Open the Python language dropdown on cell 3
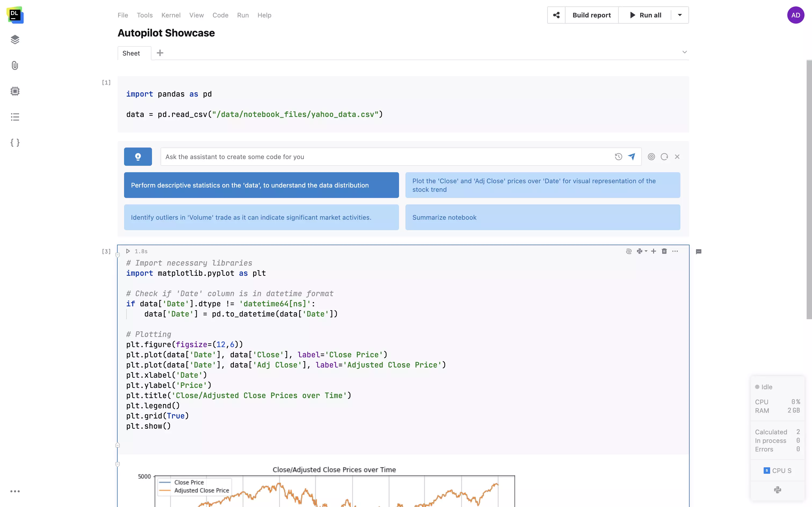This screenshot has height=507, width=812. point(642,251)
